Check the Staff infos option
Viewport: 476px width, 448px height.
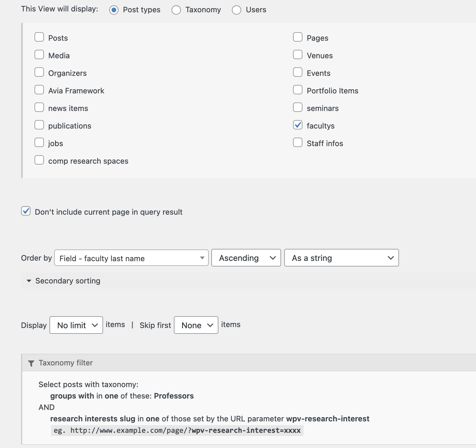(298, 143)
